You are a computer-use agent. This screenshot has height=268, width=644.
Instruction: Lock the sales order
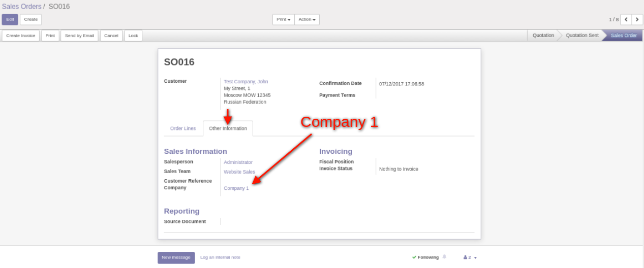coord(133,36)
